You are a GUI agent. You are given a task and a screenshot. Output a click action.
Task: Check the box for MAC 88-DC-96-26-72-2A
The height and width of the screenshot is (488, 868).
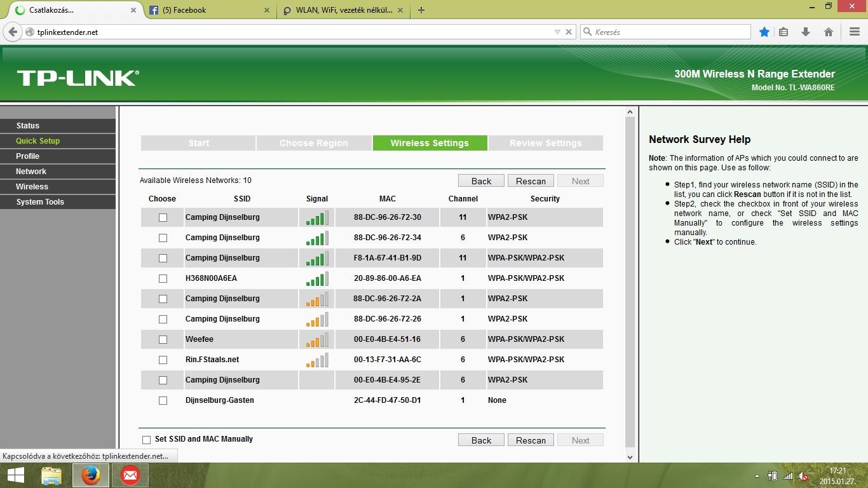coord(163,299)
